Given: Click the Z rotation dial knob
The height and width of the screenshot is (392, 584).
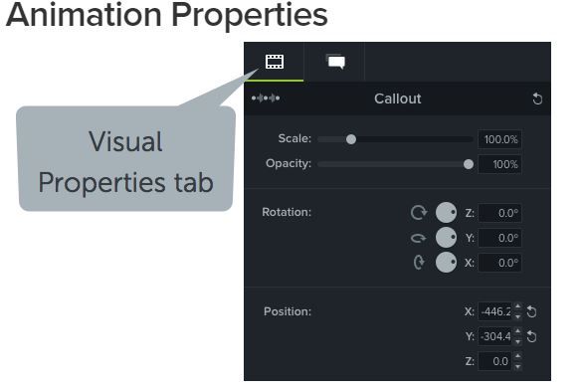Looking at the screenshot, I should click(446, 213).
